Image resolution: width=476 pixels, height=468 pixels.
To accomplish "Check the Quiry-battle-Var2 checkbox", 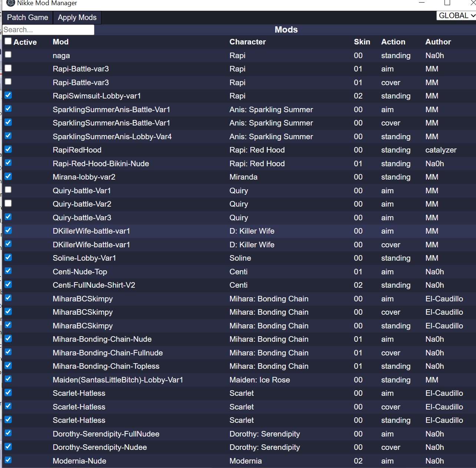I will coord(8,203).
